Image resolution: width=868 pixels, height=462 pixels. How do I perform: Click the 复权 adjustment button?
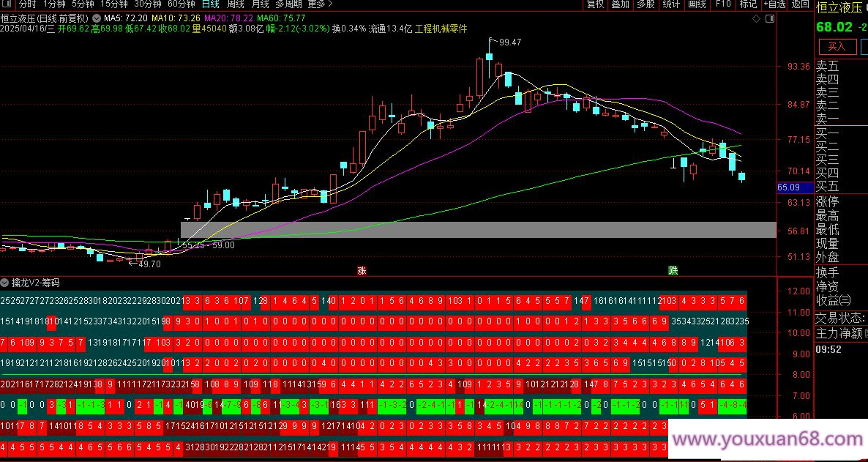pyautogui.click(x=596, y=4)
